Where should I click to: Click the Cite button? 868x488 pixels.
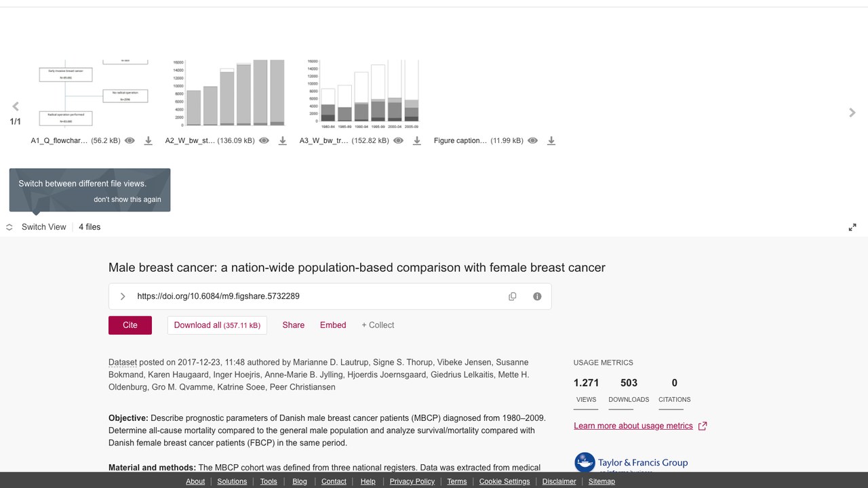tap(130, 325)
